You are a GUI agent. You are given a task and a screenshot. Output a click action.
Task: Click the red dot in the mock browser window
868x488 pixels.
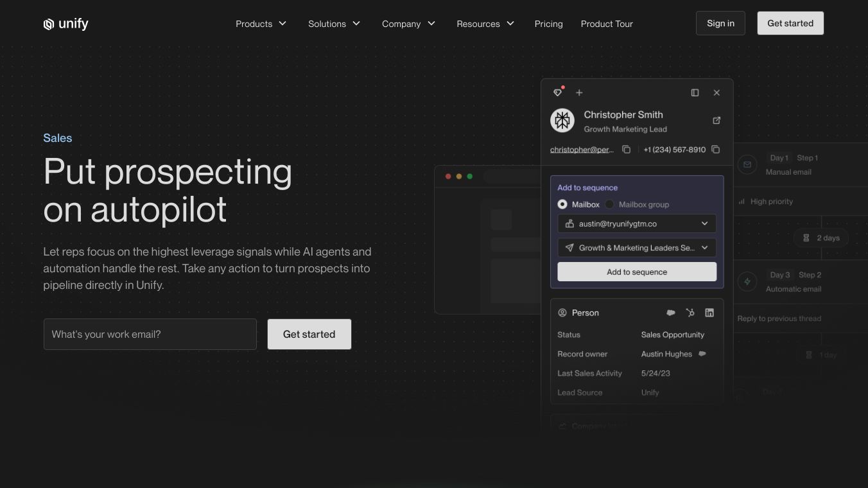[x=448, y=177]
